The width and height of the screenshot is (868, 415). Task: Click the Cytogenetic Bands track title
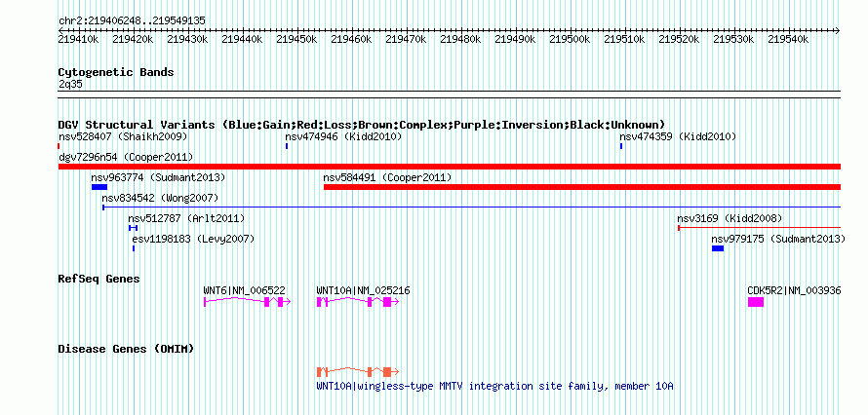[116, 72]
